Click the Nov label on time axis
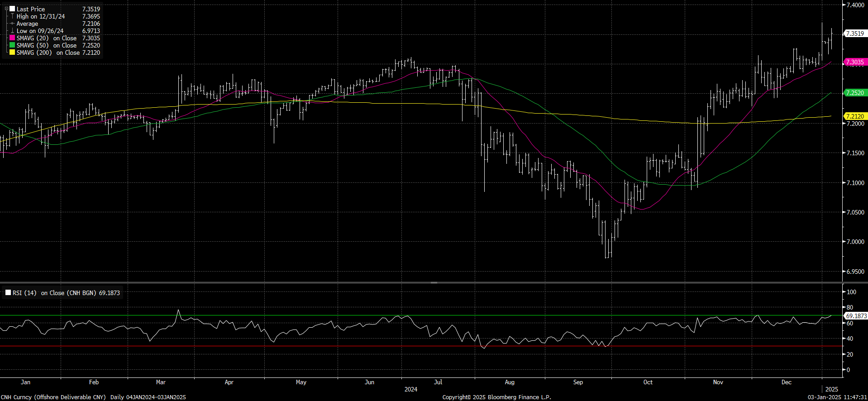 pyautogui.click(x=718, y=382)
